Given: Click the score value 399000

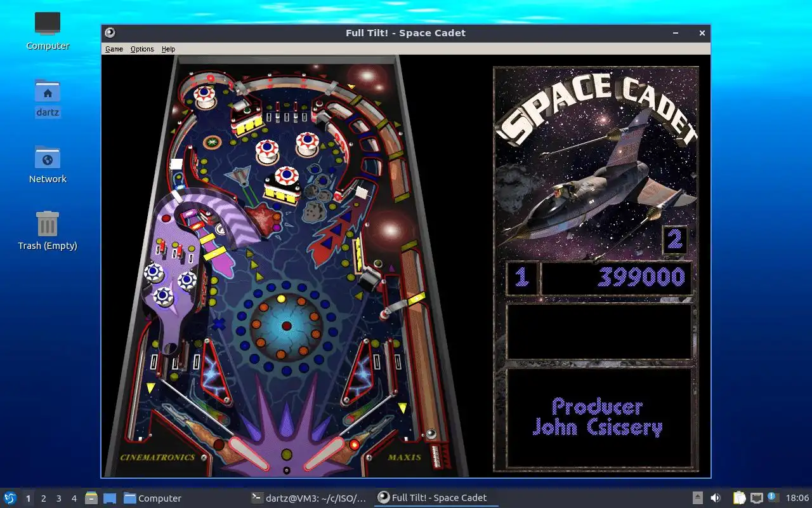Looking at the screenshot, I should [641, 277].
